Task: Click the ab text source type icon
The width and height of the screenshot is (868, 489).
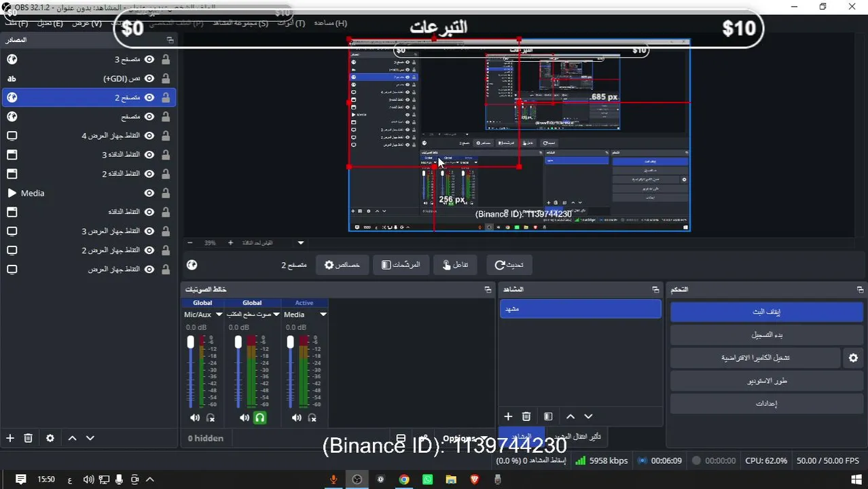Action: tap(12, 78)
